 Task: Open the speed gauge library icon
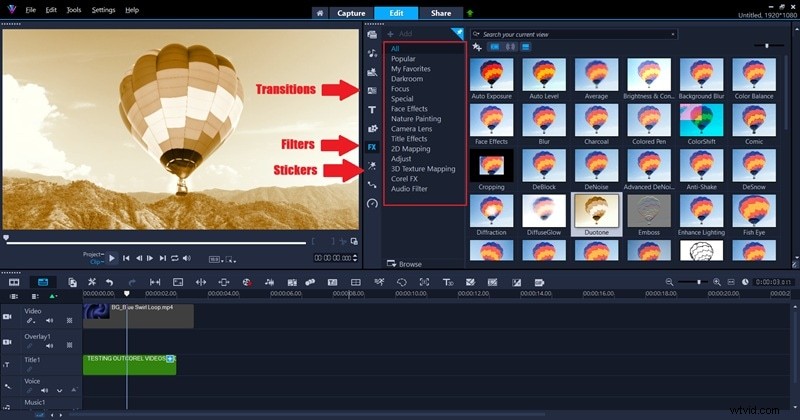(x=372, y=204)
